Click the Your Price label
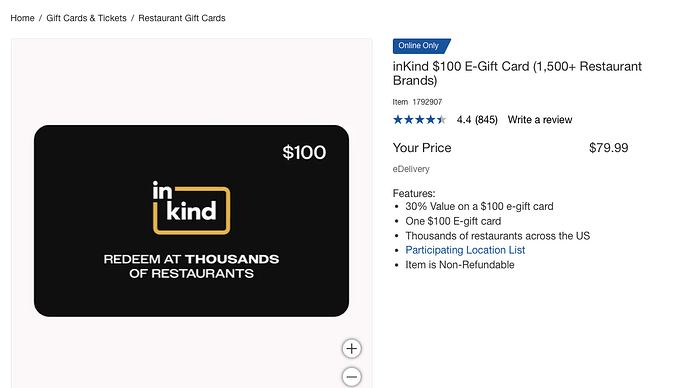This screenshot has height=388, width=690. [x=422, y=148]
